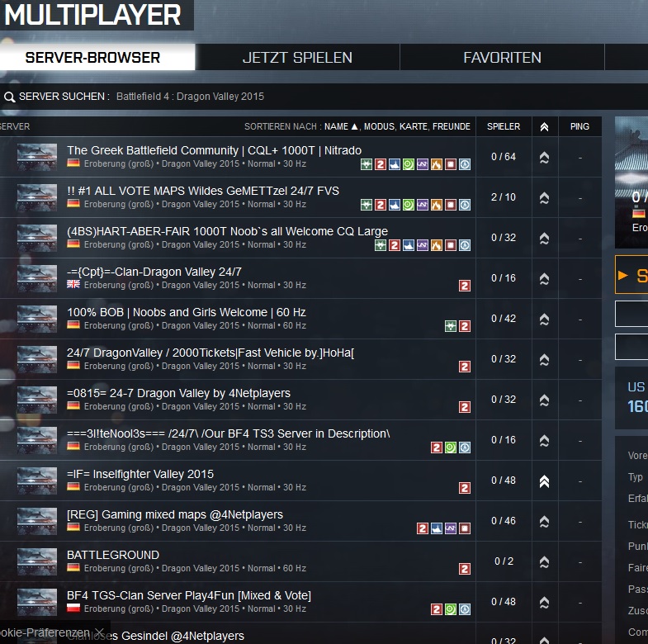Image resolution: width=648 pixels, height=644 pixels.
Task: Select the BATTLEGROUND server name
Action: coord(113,555)
